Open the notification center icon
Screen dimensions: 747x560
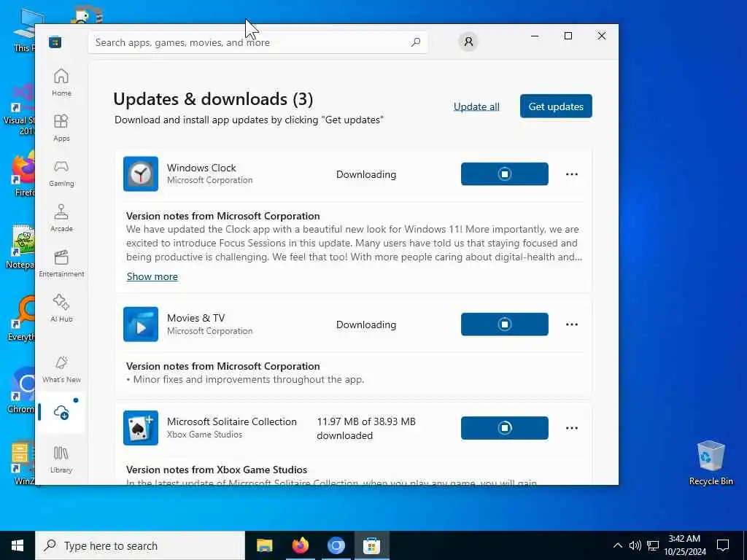pyautogui.click(x=723, y=545)
